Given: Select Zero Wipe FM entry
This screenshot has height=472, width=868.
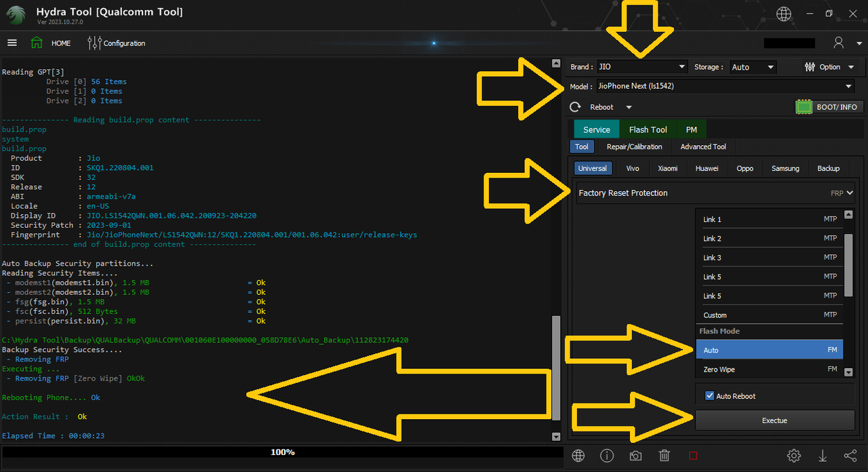Looking at the screenshot, I should (770, 370).
